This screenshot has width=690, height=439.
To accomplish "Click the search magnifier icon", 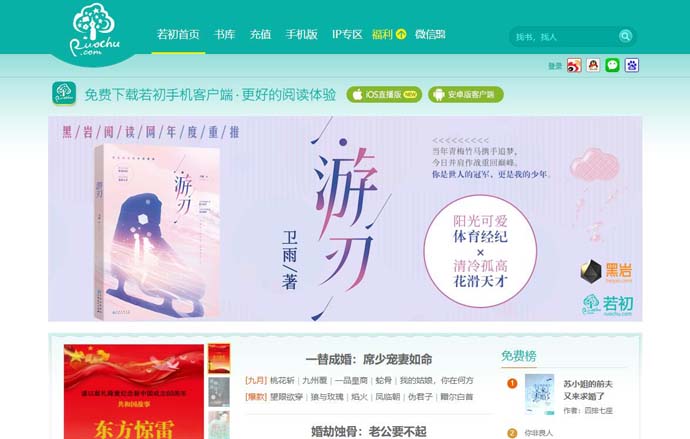I will coord(625,36).
